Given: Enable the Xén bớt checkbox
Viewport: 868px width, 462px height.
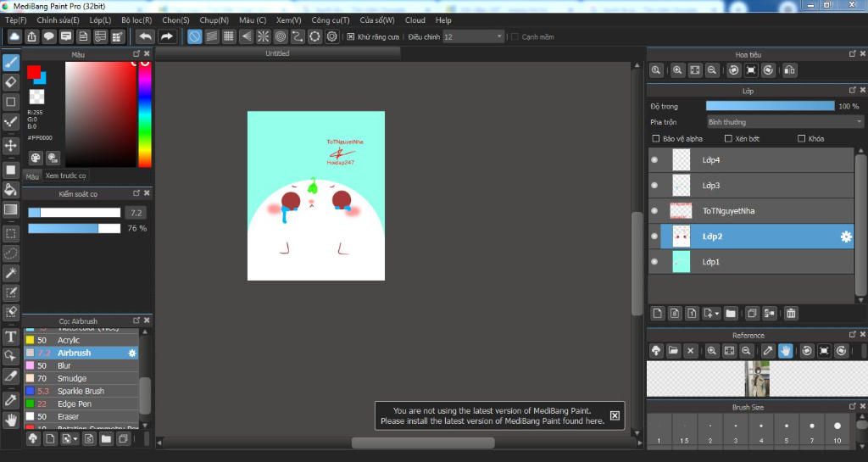Looking at the screenshot, I should (728, 139).
